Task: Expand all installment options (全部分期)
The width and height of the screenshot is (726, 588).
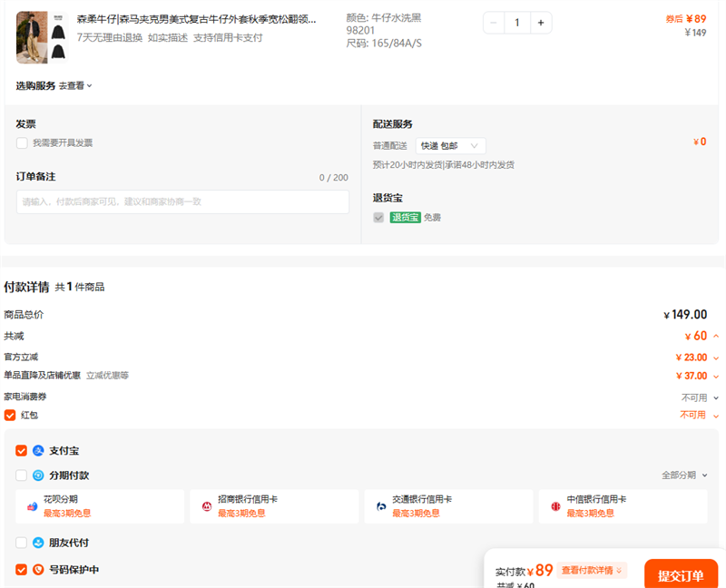Action: [x=683, y=475]
